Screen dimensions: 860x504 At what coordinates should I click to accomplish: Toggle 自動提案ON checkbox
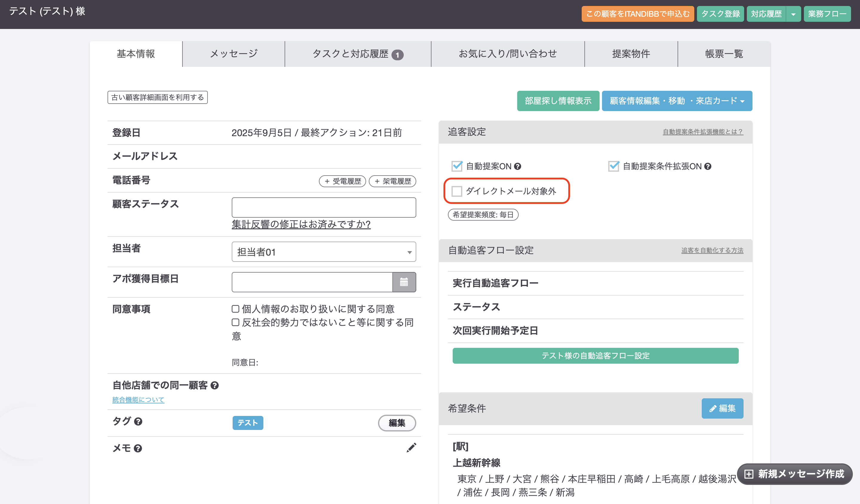457,166
